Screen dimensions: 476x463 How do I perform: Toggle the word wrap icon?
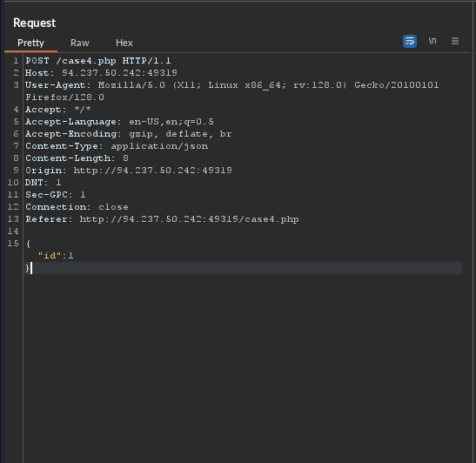410,41
